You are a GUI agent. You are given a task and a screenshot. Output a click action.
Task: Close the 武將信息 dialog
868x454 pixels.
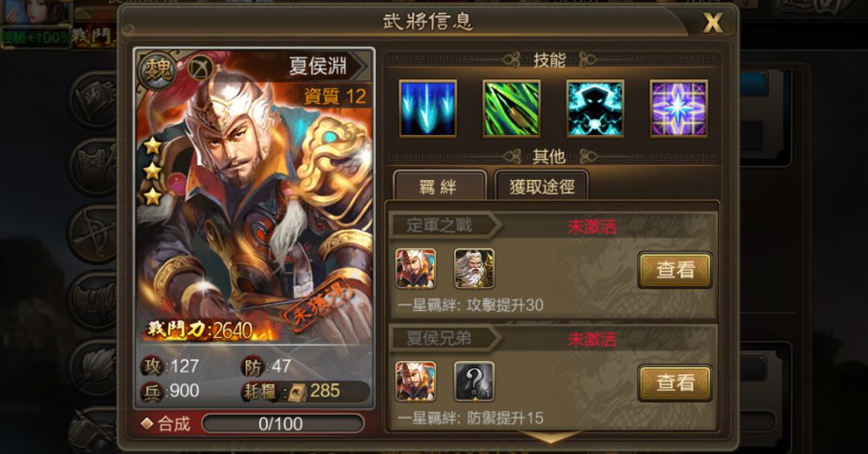712,22
